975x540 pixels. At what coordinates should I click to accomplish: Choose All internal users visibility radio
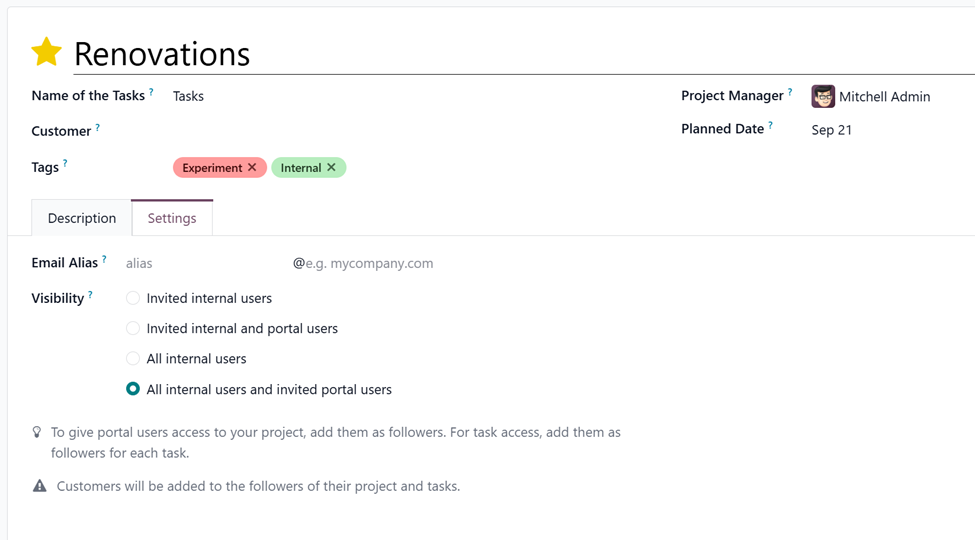tap(133, 358)
